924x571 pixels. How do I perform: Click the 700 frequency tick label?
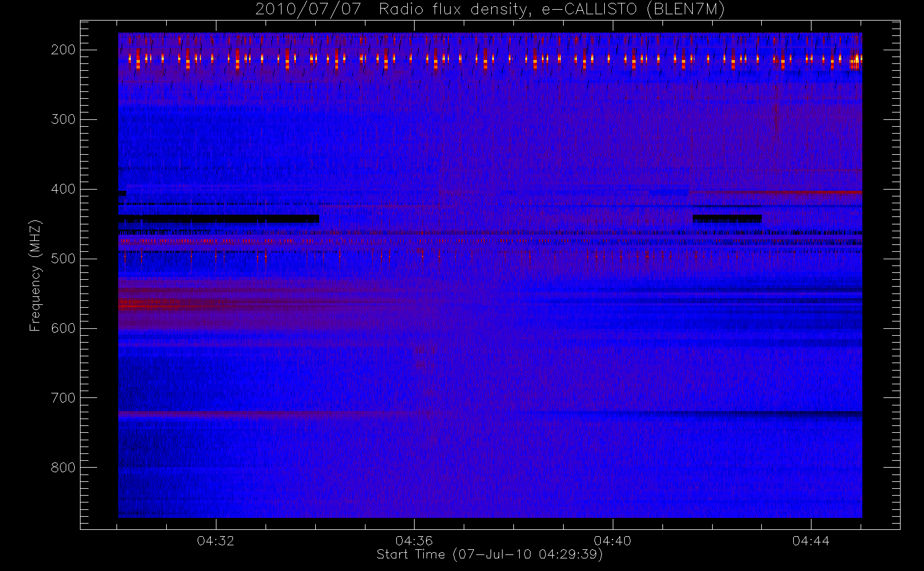click(x=63, y=398)
